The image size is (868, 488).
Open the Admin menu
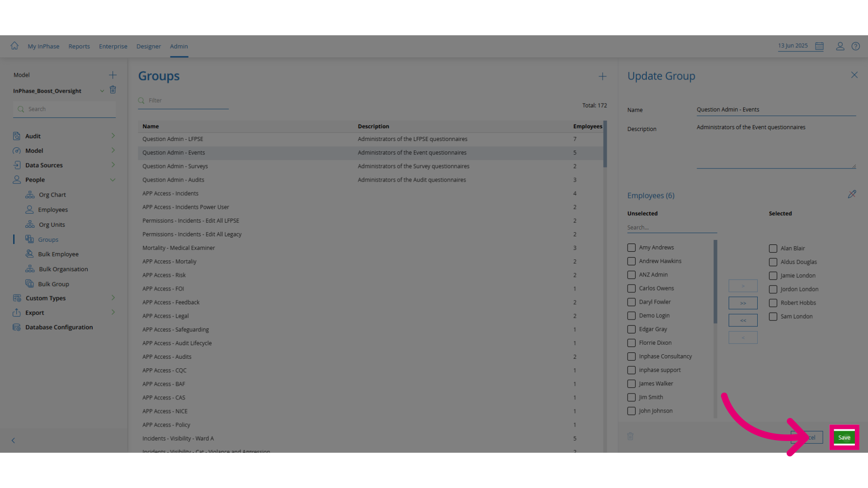[179, 46]
